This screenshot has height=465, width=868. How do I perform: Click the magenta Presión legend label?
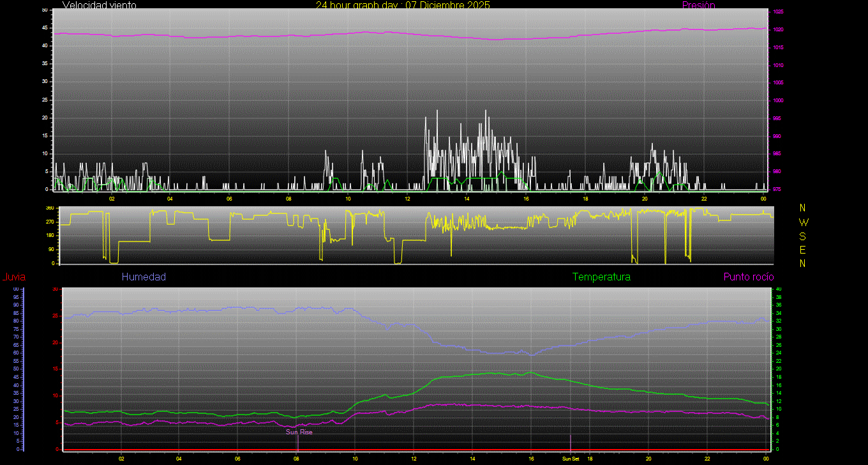click(698, 5)
